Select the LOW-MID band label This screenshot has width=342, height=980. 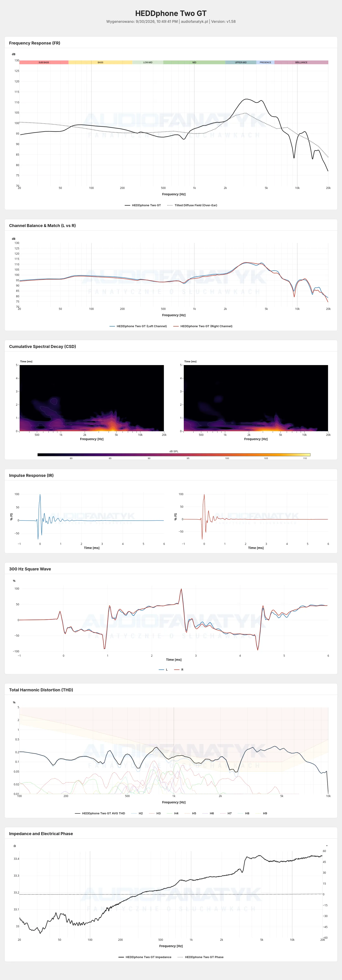pos(148,62)
